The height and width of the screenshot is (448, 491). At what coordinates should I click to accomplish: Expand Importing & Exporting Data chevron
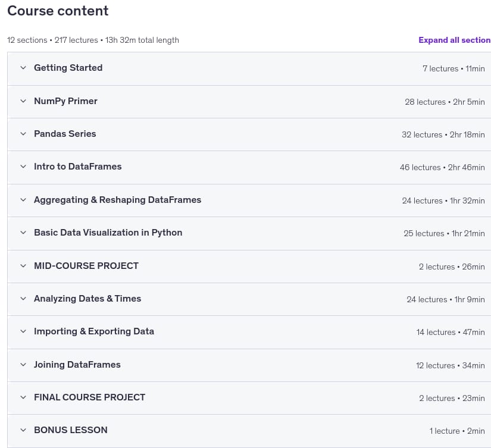[x=23, y=331]
